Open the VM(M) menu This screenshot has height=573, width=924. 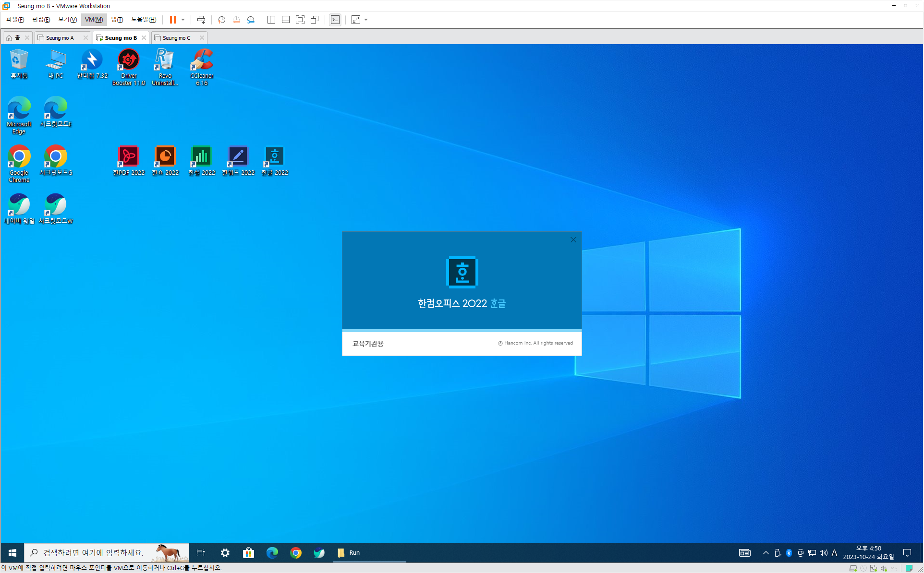[x=94, y=20]
